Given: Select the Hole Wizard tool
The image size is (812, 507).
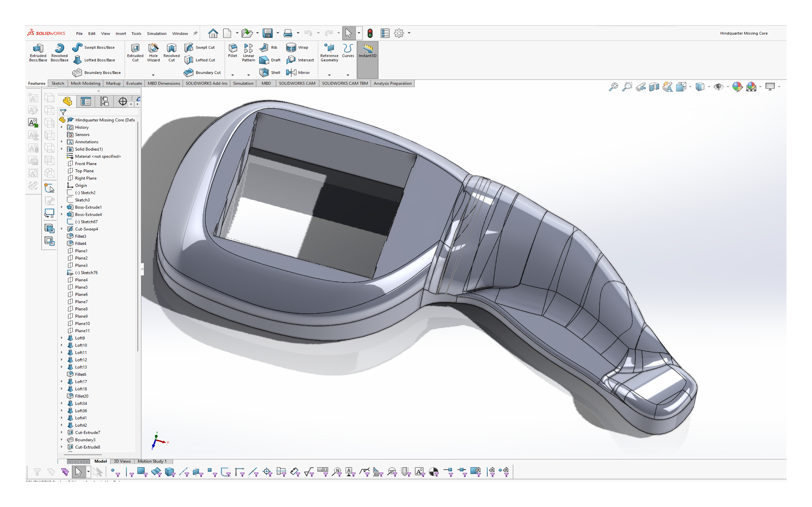Looking at the screenshot, I should click(x=153, y=52).
